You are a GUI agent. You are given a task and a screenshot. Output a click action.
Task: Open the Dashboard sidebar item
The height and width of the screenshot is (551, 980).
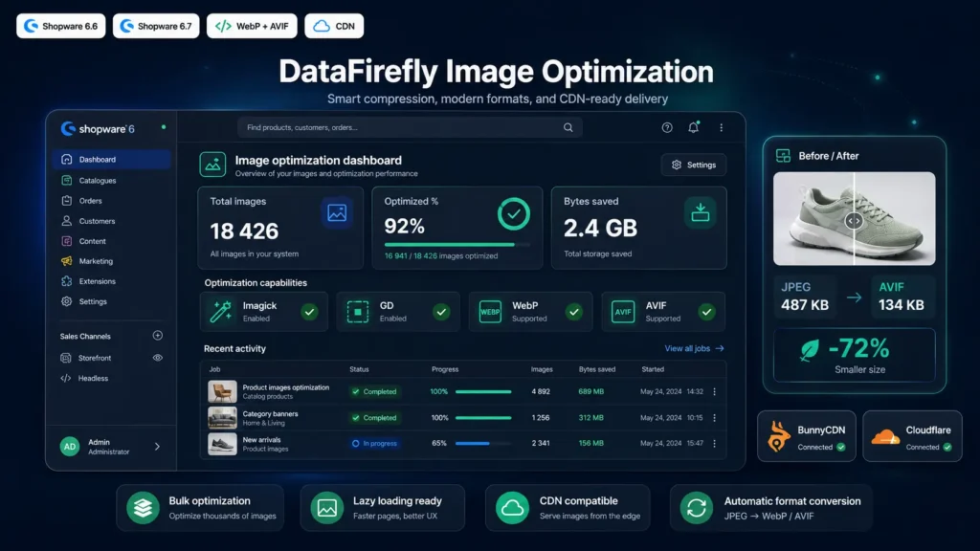pos(111,160)
